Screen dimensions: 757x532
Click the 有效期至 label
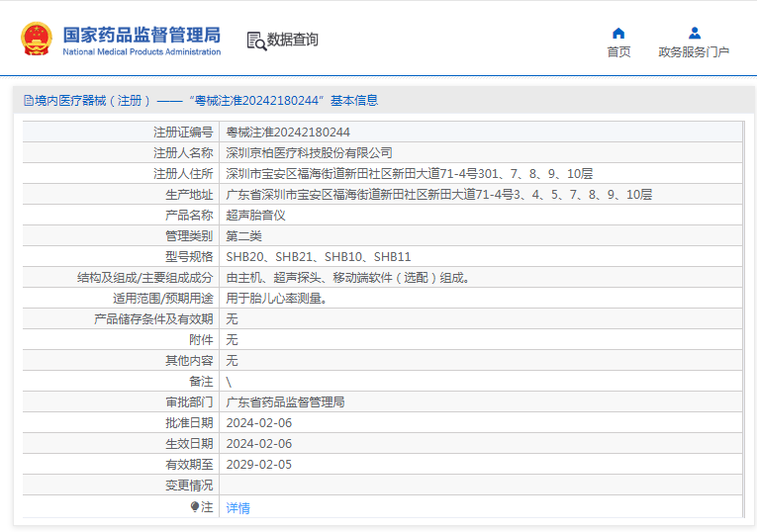[x=189, y=465]
